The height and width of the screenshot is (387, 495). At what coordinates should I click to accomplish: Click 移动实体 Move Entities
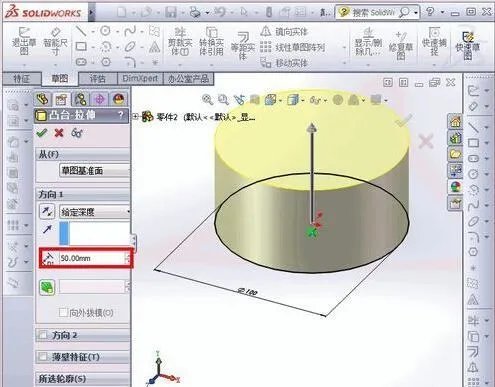click(284, 62)
